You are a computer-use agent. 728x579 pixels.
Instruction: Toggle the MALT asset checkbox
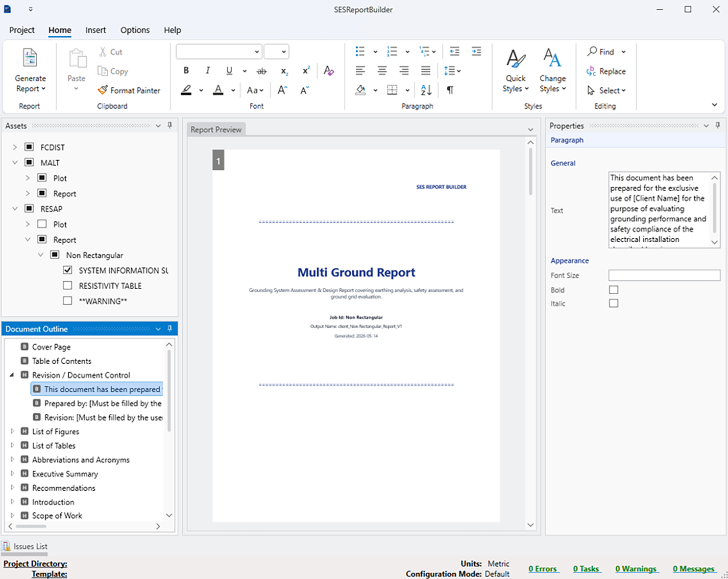click(x=29, y=162)
